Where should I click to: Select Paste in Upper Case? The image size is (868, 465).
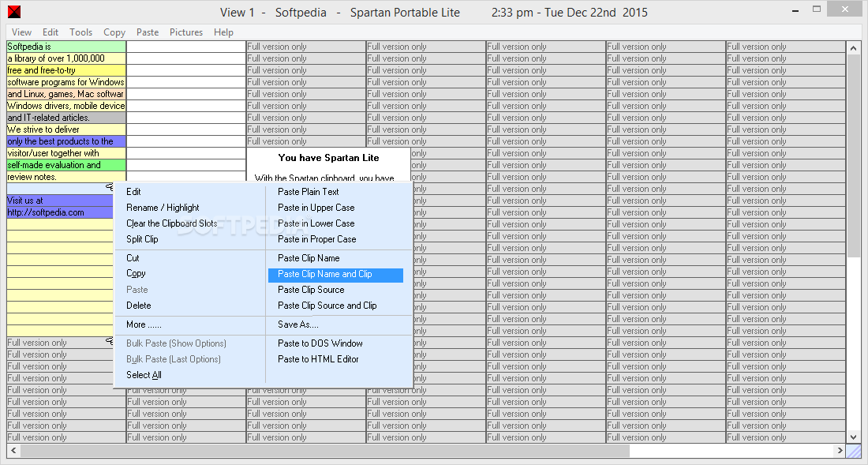(x=316, y=208)
